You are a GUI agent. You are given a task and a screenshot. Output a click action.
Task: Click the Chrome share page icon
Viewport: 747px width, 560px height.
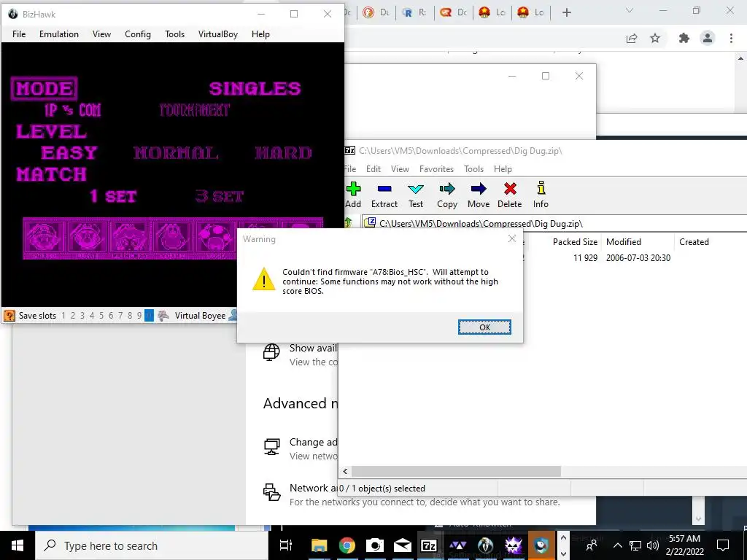(x=632, y=39)
